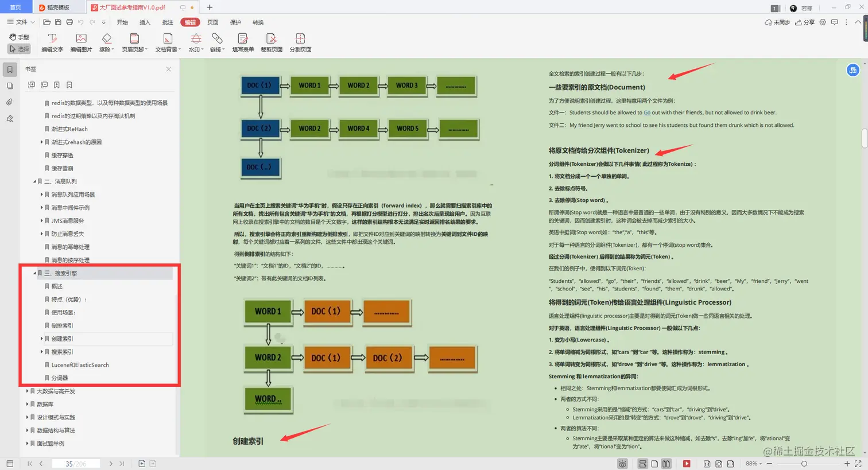This screenshot has height=470, width=868.
Task: Go to the Home (首页) tab
Action: click(15, 7)
